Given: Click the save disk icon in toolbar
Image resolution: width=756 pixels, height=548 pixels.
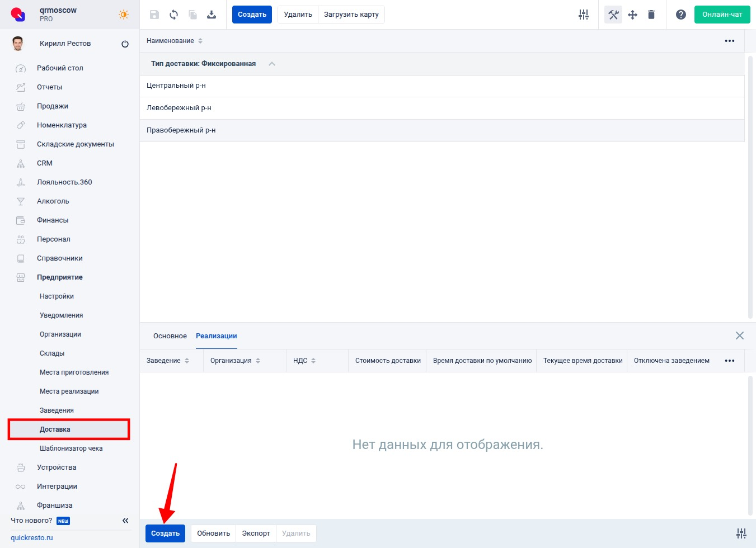Looking at the screenshot, I should pos(154,15).
